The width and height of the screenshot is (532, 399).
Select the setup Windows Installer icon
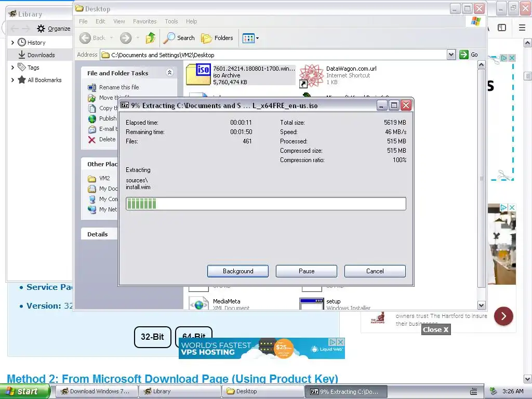tap(312, 303)
